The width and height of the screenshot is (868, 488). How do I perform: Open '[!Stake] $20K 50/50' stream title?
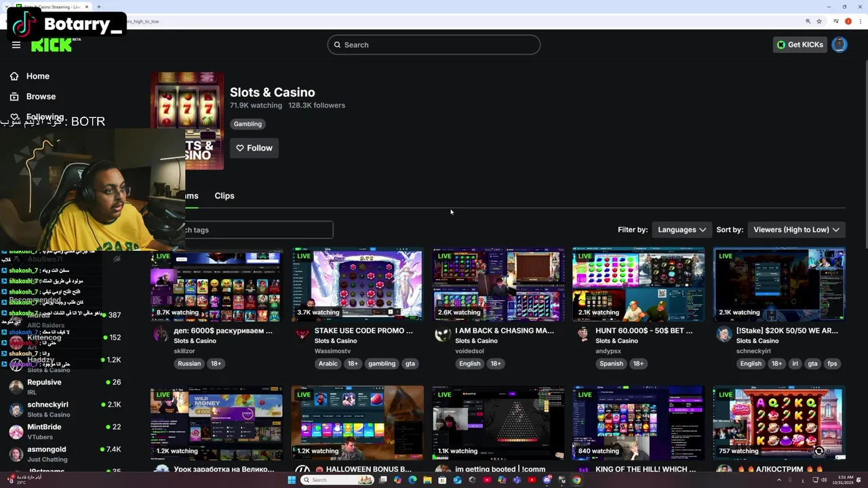click(x=787, y=331)
